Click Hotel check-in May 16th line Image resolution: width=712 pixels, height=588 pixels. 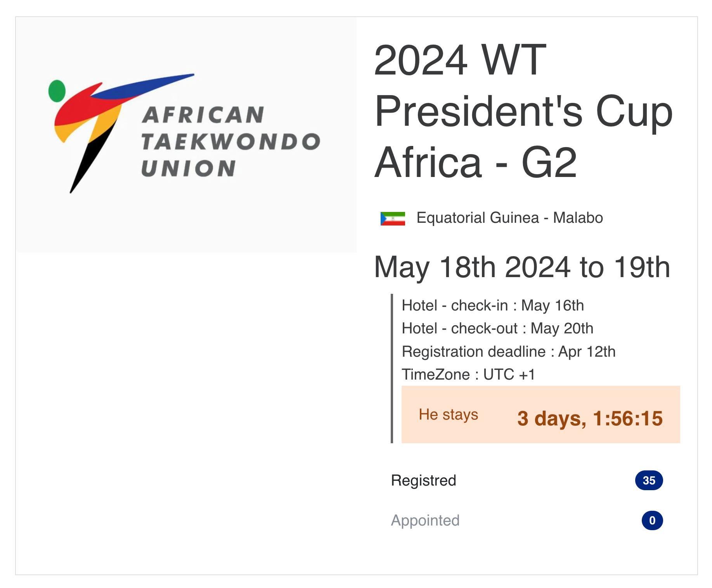point(493,305)
